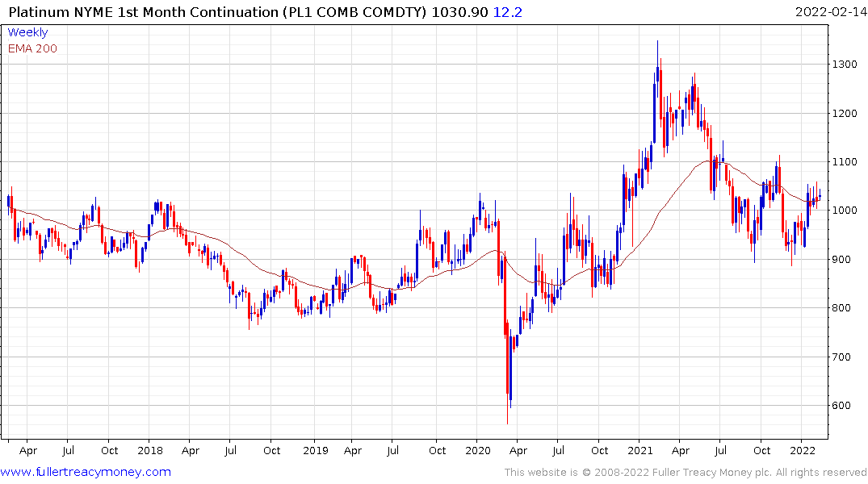The width and height of the screenshot is (868, 484).
Task: Click the 600 price axis label
Action: pyautogui.click(x=842, y=406)
